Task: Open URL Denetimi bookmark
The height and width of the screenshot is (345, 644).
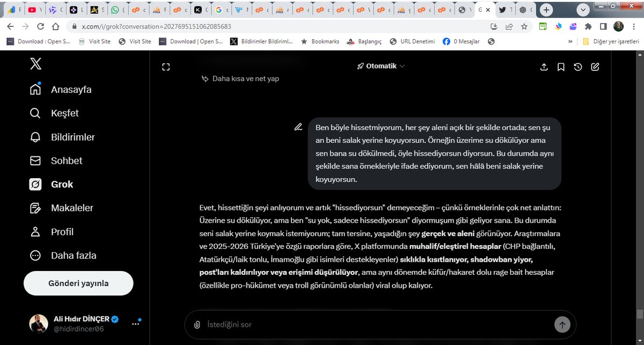Action: pyautogui.click(x=412, y=41)
